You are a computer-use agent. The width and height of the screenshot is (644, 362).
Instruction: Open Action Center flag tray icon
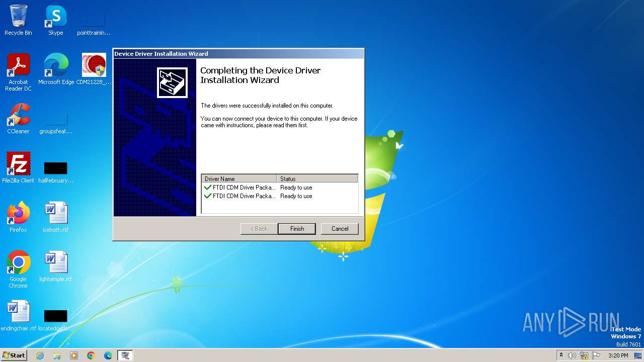pyautogui.click(x=596, y=355)
